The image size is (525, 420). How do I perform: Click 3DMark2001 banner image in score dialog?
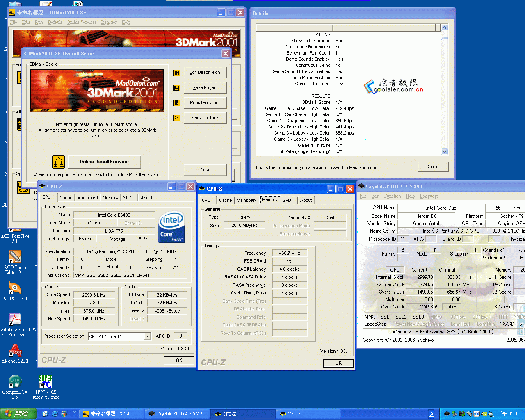[97, 90]
